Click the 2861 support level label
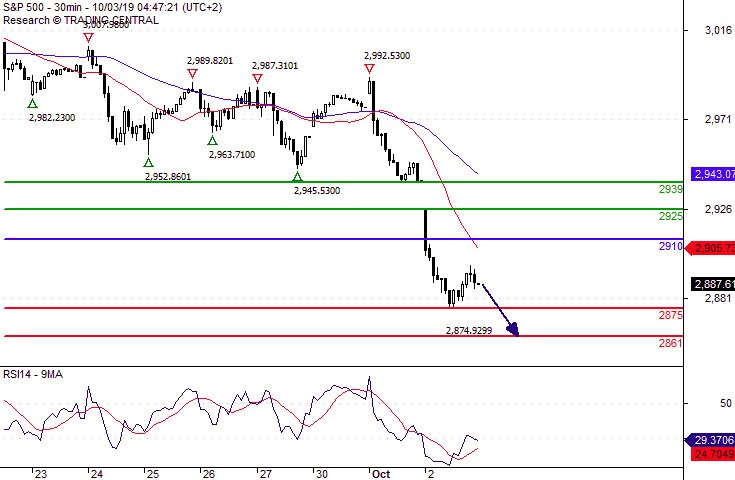Screen dimensions: 735x480 670,343
